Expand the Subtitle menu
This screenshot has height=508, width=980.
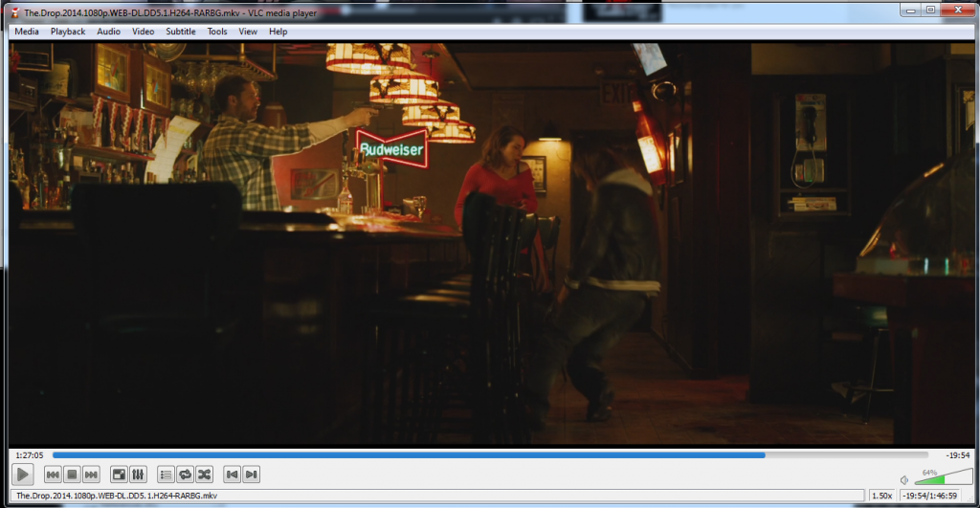point(180,32)
